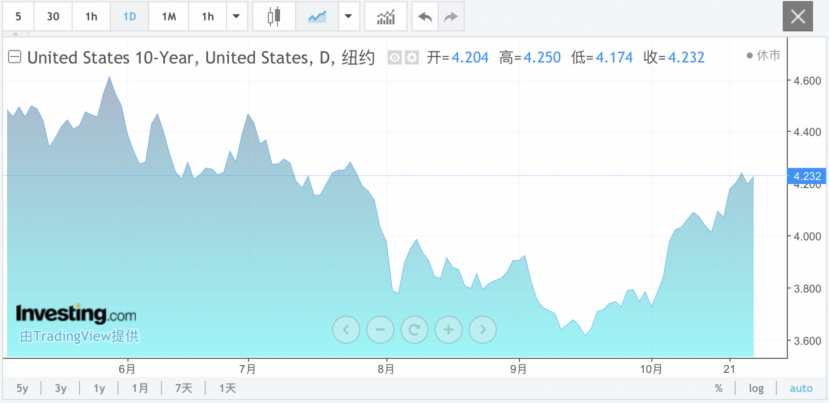Screen dimensions: 829x403
Task: Collapse the United States 10-Year legend
Action: [15, 58]
